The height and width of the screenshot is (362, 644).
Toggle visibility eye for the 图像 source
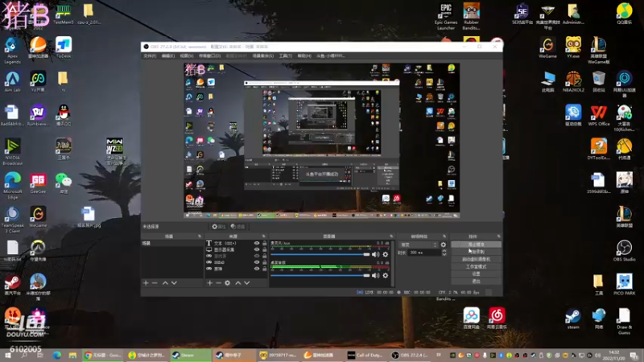click(257, 269)
